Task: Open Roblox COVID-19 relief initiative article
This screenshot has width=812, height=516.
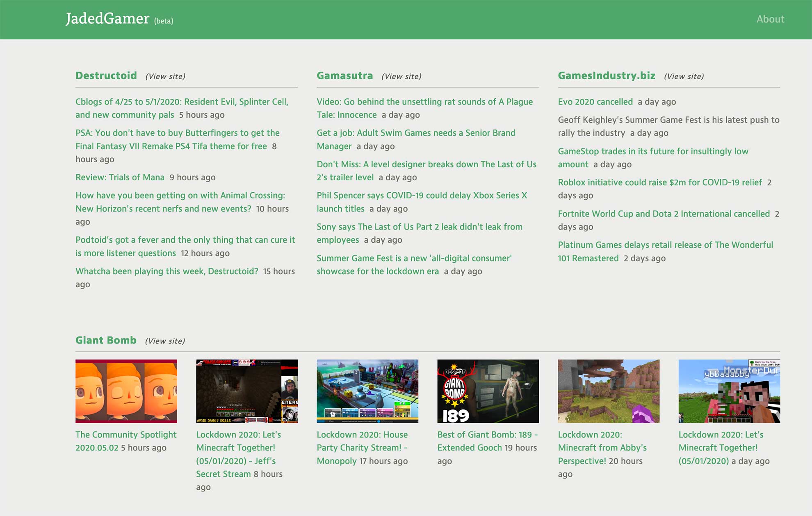Action: pos(660,182)
